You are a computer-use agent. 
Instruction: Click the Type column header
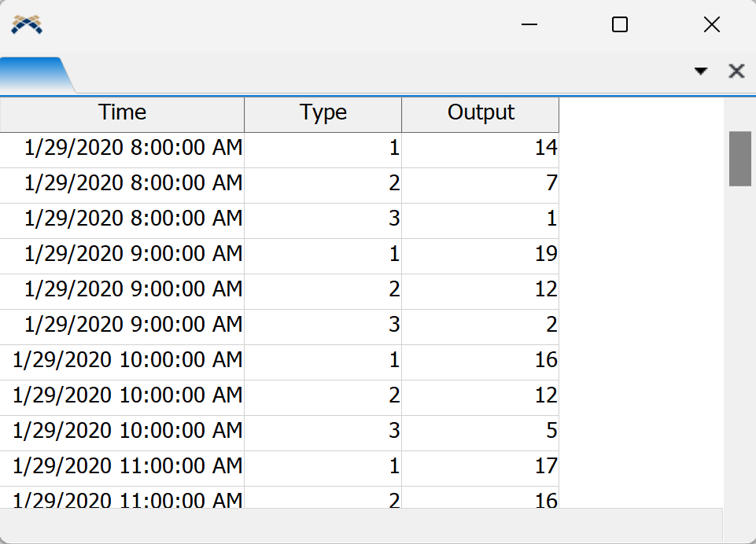(323, 113)
